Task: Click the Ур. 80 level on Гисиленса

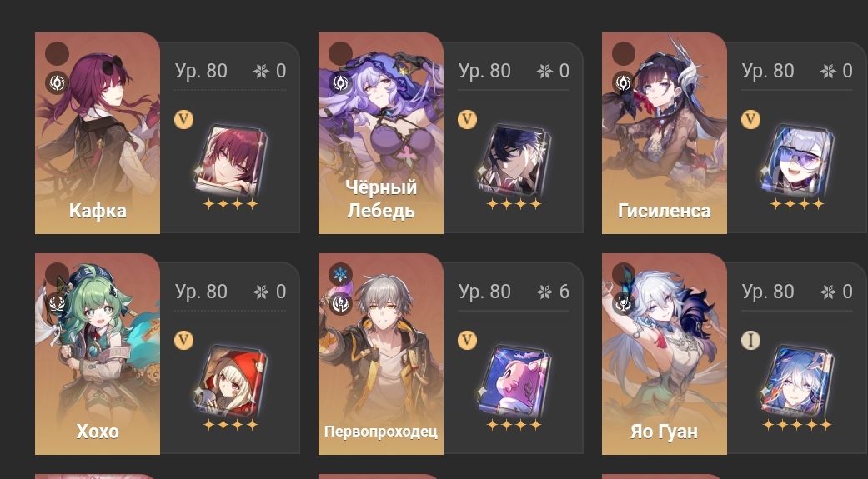Action: [x=768, y=71]
